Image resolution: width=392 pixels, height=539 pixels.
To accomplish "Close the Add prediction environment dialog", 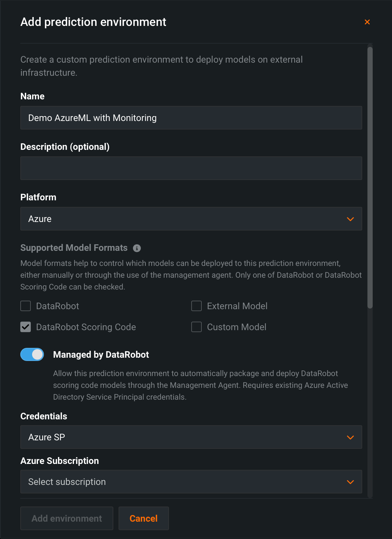I will 367,22.
